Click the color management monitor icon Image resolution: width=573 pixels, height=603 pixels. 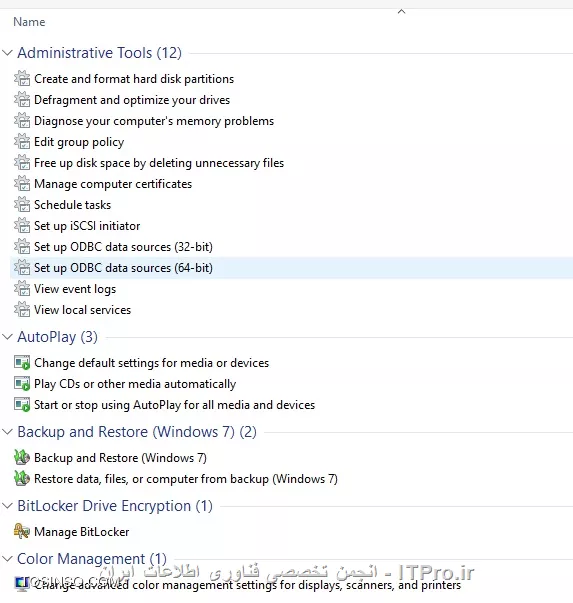[22, 584]
